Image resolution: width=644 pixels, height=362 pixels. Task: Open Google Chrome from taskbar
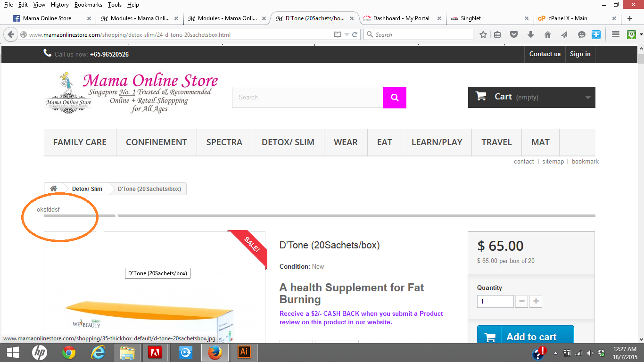pyautogui.click(x=69, y=353)
